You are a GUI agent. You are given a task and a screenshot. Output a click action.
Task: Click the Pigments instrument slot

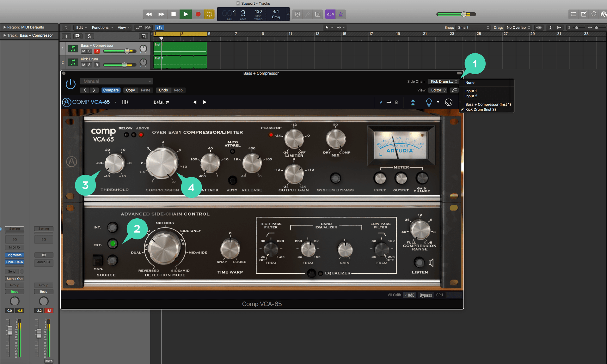pyautogui.click(x=15, y=255)
